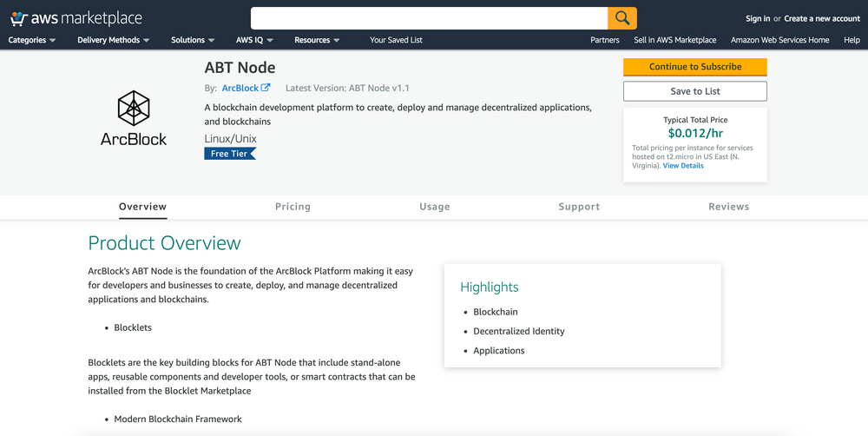This screenshot has width=868, height=436.
Task: Switch to the Usage tab
Action: pos(435,207)
